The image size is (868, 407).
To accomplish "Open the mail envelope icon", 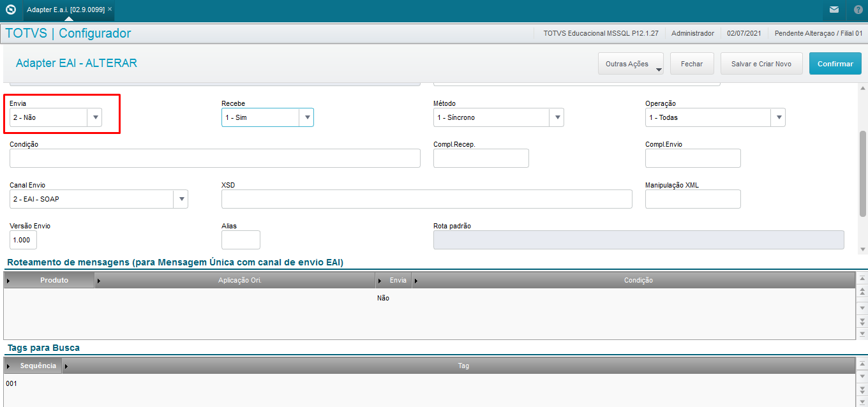I will click(x=834, y=10).
